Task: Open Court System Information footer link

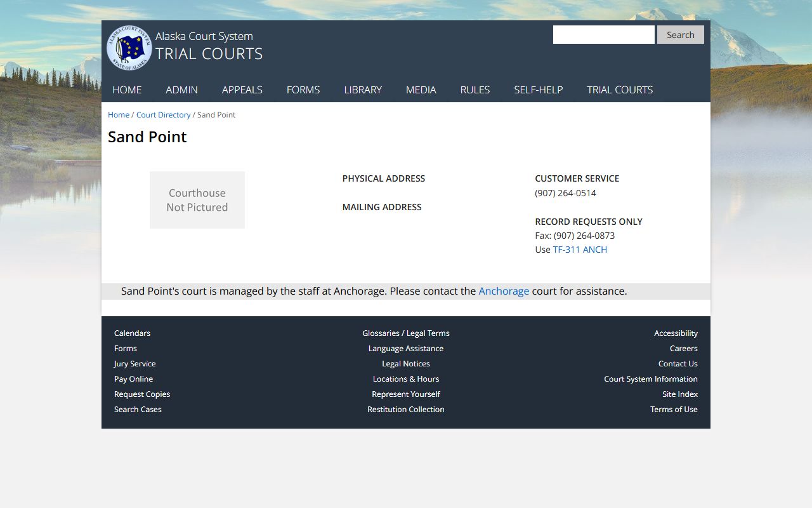Action: point(651,379)
